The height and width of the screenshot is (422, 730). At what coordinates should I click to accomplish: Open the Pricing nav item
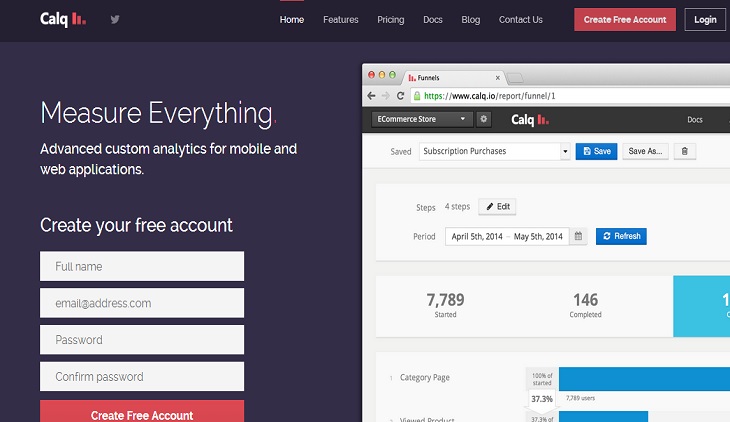[391, 20]
